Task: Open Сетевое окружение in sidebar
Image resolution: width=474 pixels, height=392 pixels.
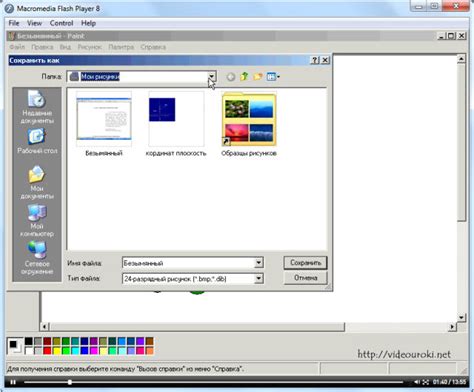Action: (37, 258)
